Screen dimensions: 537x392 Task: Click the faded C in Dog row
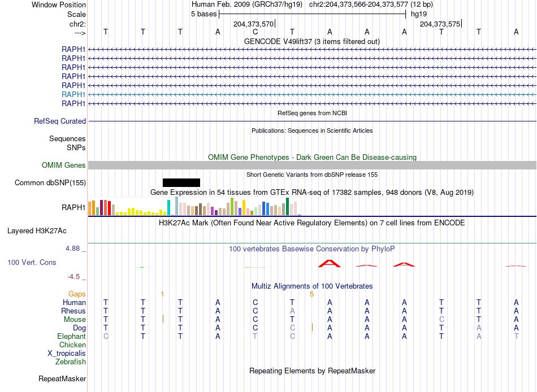pos(292,328)
